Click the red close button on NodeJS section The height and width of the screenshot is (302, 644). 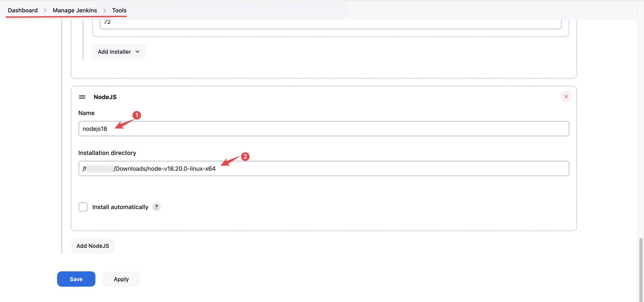click(x=566, y=97)
